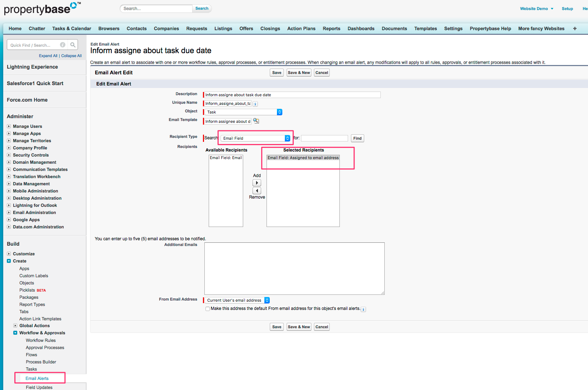Select 'Email Field: Email' available recipient
588x390 pixels.
(x=226, y=158)
